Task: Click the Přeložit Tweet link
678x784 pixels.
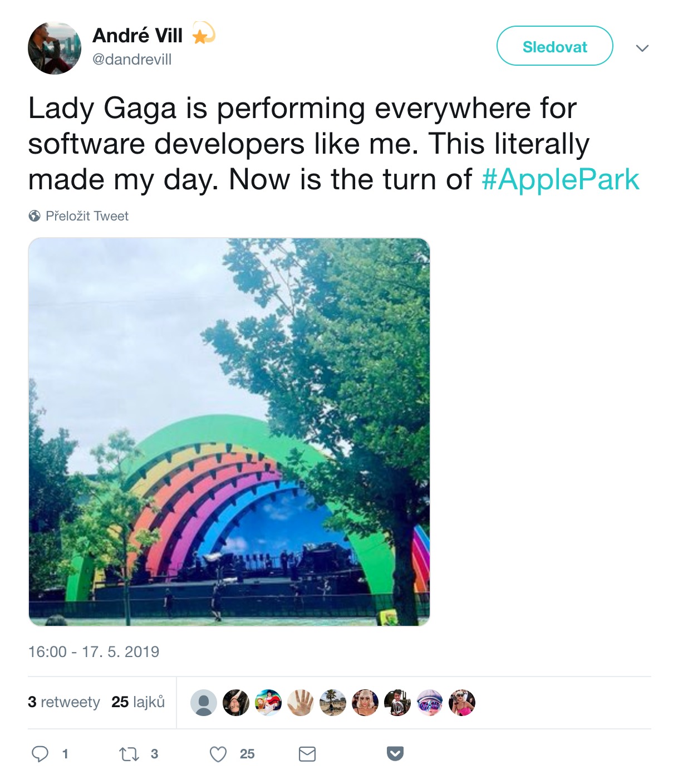Action: pyautogui.click(x=86, y=215)
